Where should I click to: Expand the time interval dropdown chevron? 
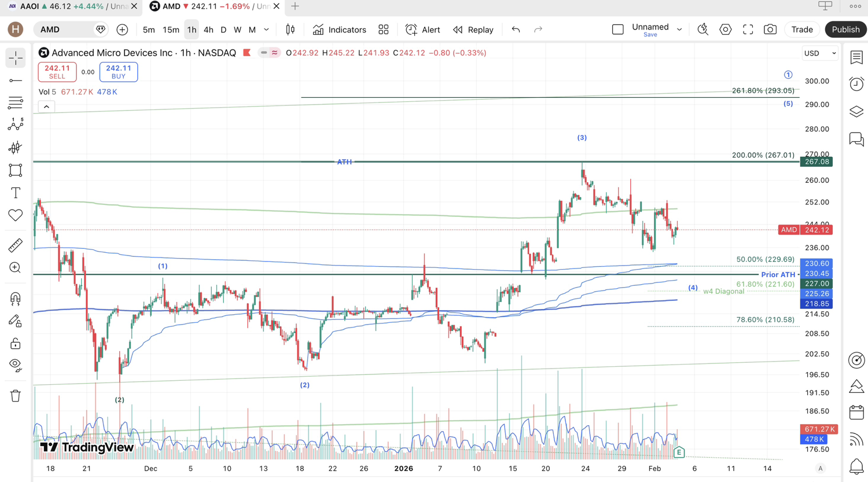(x=267, y=30)
